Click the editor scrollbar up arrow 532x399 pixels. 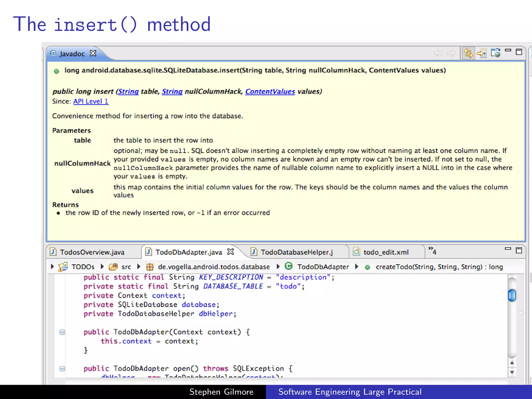coord(512,363)
